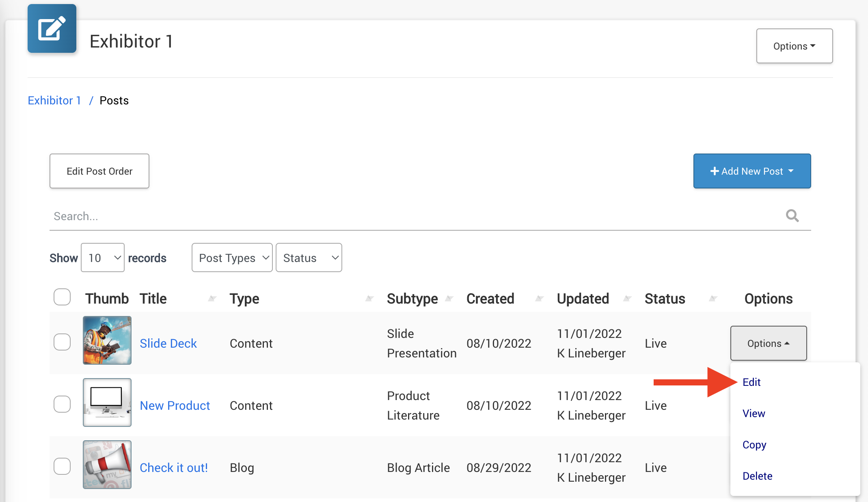
Task: Choose Edit from the options menu
Action: [751, 382]
